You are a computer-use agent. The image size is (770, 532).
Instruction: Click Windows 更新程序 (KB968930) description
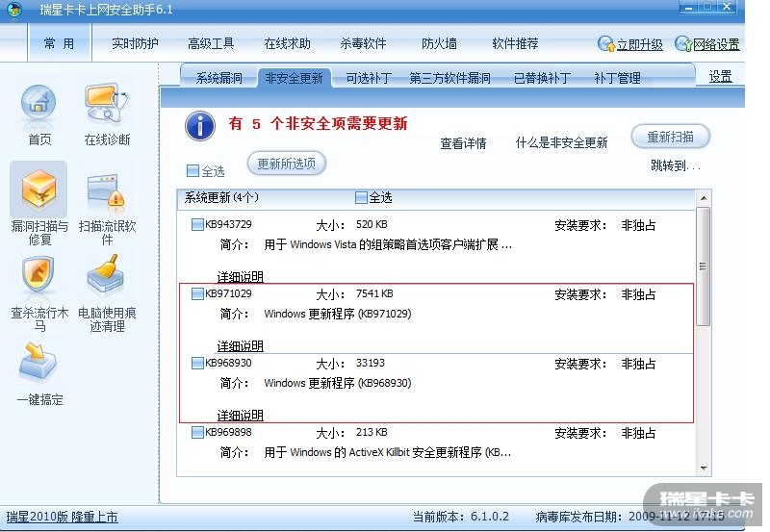(x=338, y=383)
